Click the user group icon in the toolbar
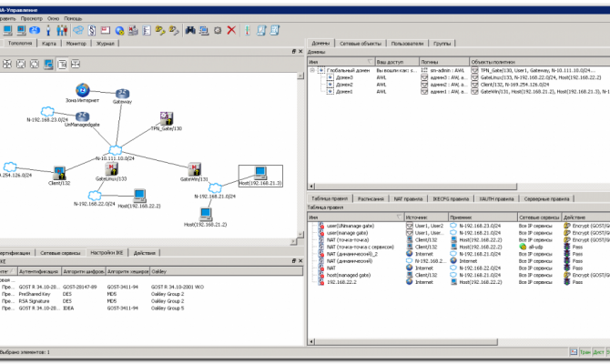The height and width of the screenshot is (364, 610). point(62,30)
